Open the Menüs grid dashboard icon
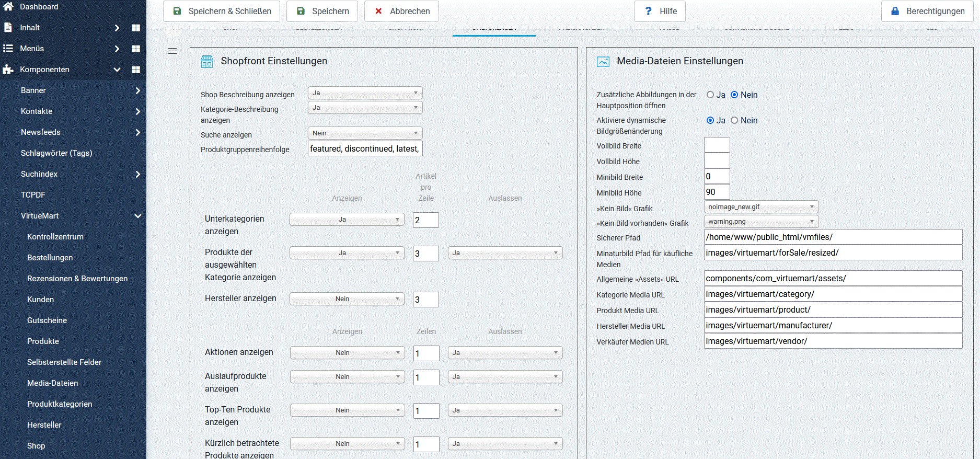This screenshot has width=980, height=459. (x=136, y=49)
